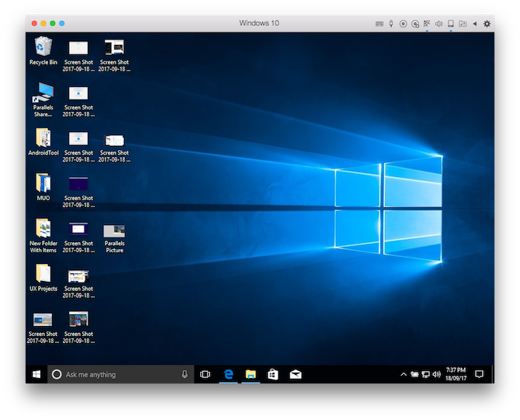This screenshot has height=420, width=520.
Task: Click the Parallels sound speaker icon
Action: click(x=439, y=23)
